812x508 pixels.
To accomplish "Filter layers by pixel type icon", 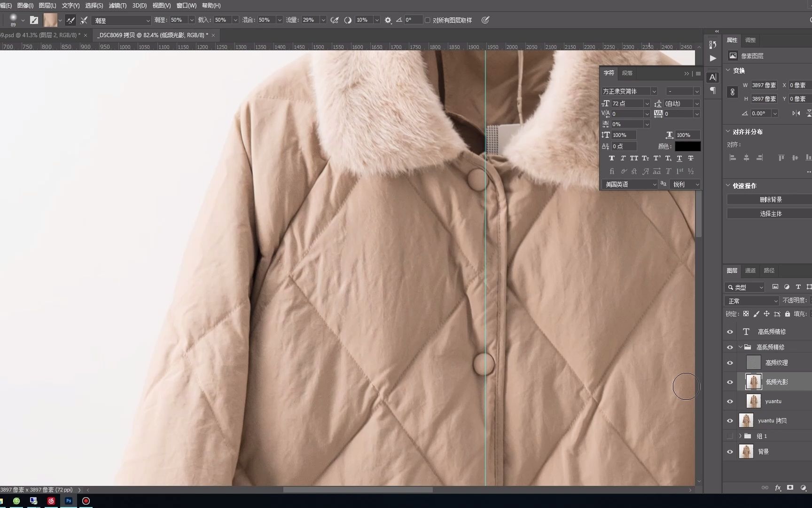I will click(775, 287).
